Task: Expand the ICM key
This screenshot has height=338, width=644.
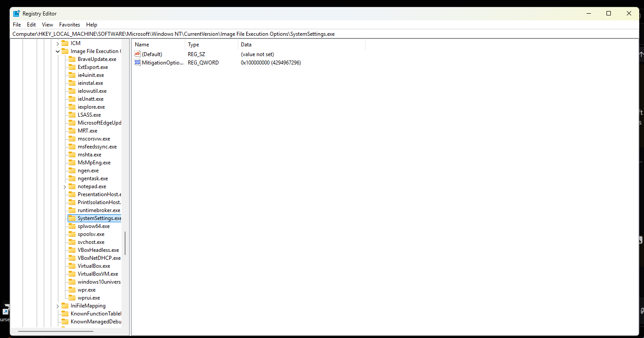Action: pos(57,43)
